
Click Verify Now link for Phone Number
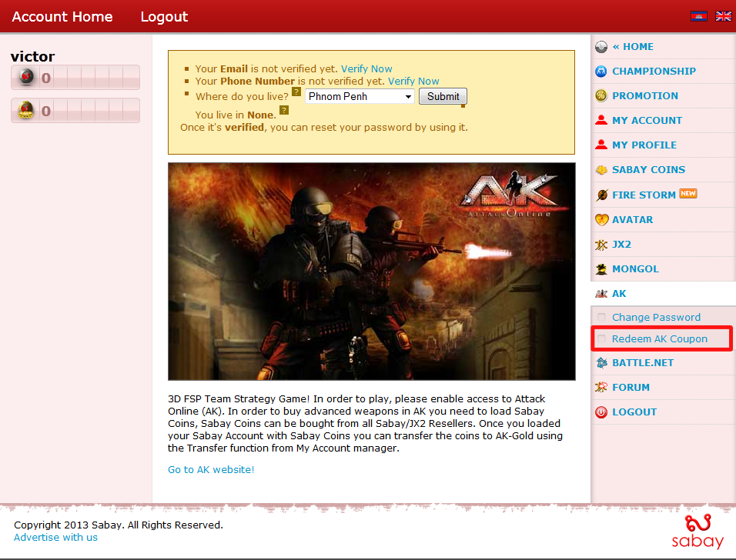click(413, 81)
